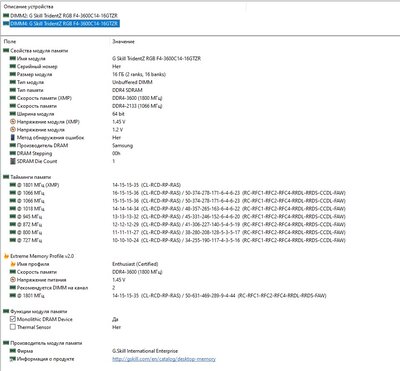Click the error detection method icon
The width and height of the screenshot is (400, 371).
pyautogui.click(x=13, y=138)
